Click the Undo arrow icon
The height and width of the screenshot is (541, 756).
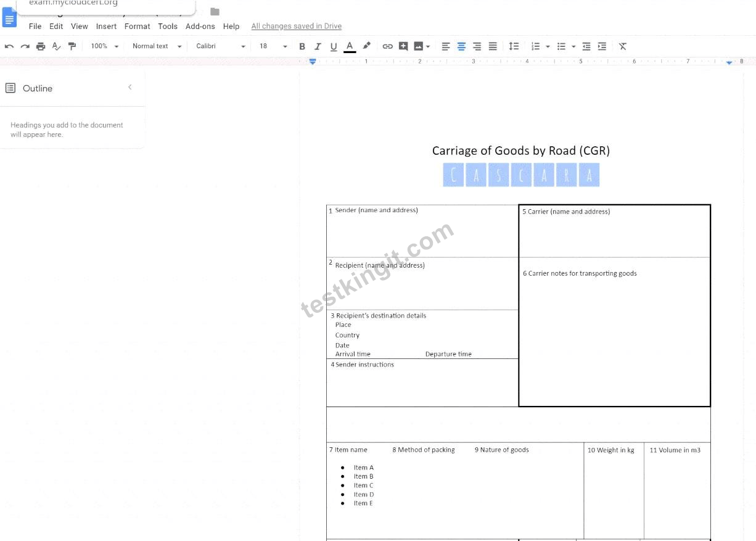9,46
